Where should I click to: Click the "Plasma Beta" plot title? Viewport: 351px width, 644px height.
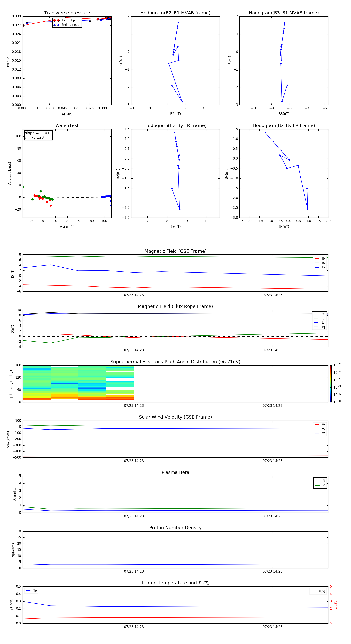click(x=175, y=473)
